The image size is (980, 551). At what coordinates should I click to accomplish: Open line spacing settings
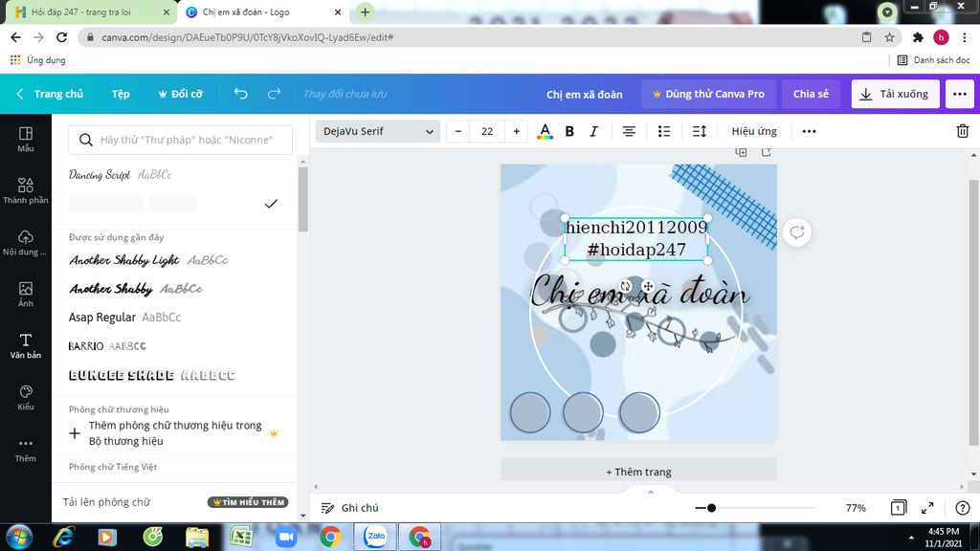click(x=700, y=131)
